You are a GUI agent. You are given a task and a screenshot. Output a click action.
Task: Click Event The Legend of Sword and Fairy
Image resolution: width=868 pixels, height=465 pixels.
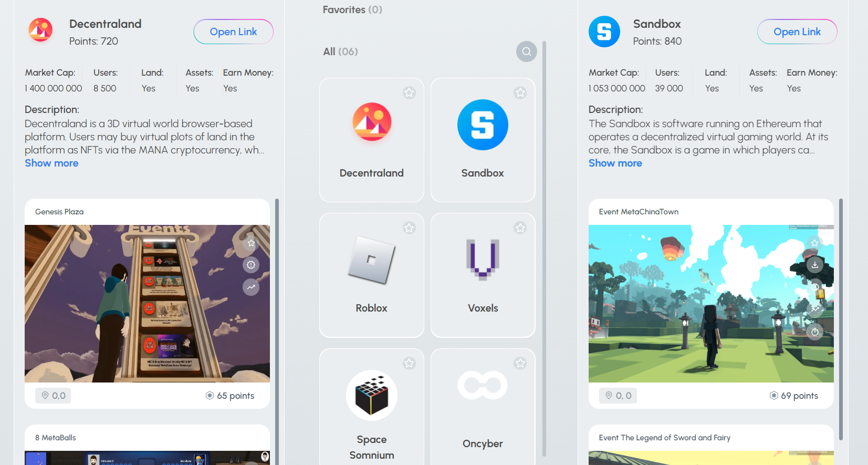tap(665, 438)
